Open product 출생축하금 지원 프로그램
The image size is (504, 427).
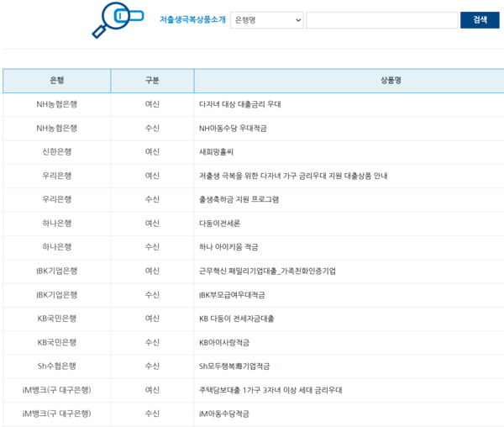click(239, 199)
